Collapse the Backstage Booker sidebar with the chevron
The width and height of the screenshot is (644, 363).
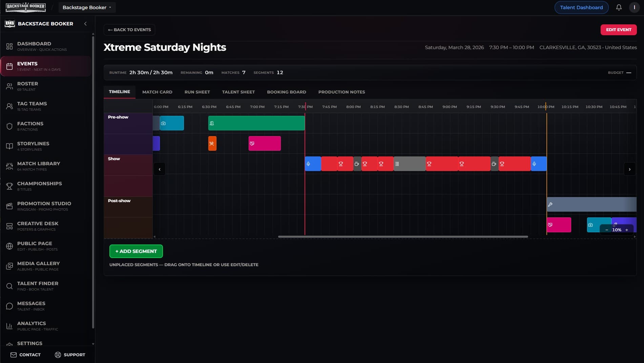(x=85, y=24)
